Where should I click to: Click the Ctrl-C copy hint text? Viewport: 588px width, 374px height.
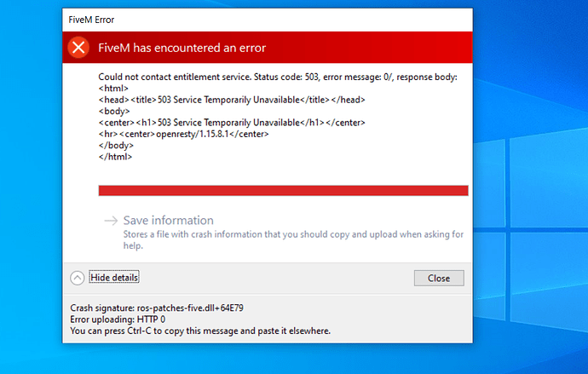pyautogui.click(x=199, y=331)
